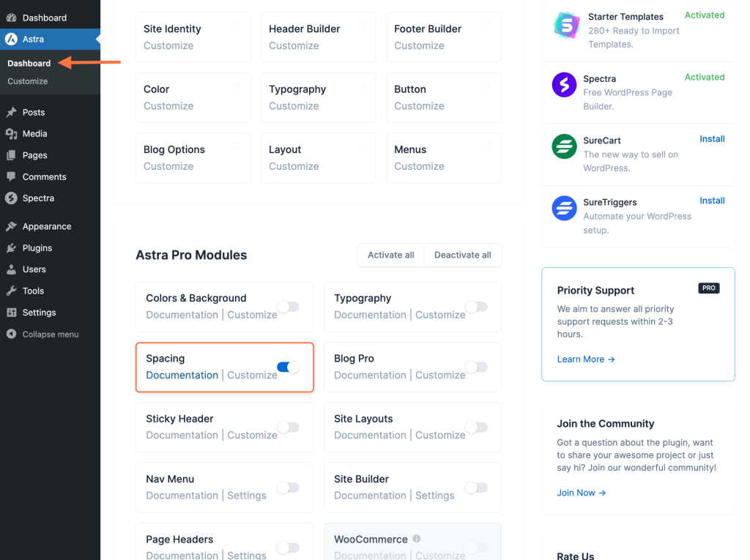Open Learn More under Priority Support
750x560 pixels.
pyautogui.click(x=582, y=359)
